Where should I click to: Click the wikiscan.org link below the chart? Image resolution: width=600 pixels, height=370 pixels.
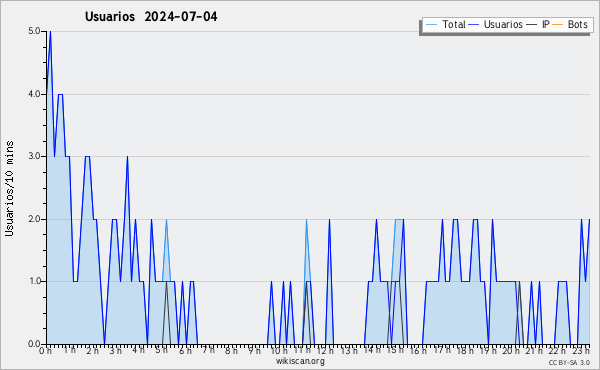point(300,361)
